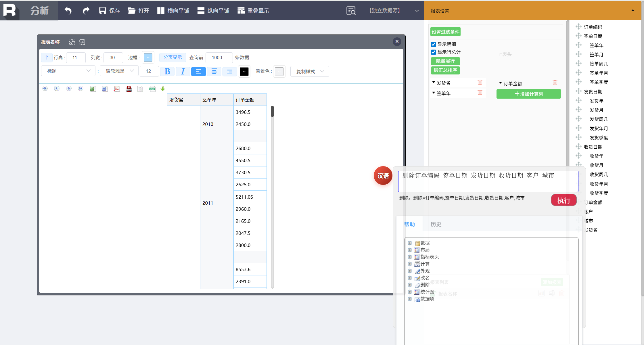This screenshot has width=644, height=345.
Task: Export report to Word icon
Action: click(x=104, y=89)
